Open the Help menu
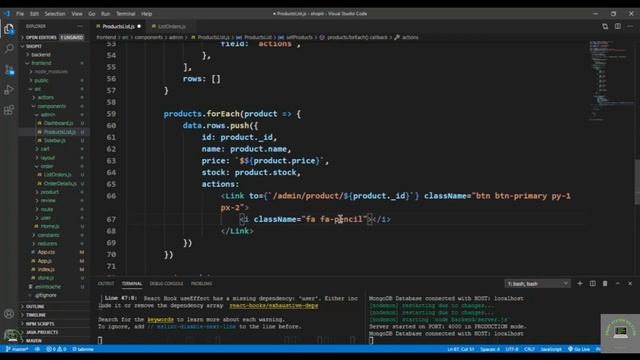This screenshot has width=640, height=360. [x=147, y=13]
